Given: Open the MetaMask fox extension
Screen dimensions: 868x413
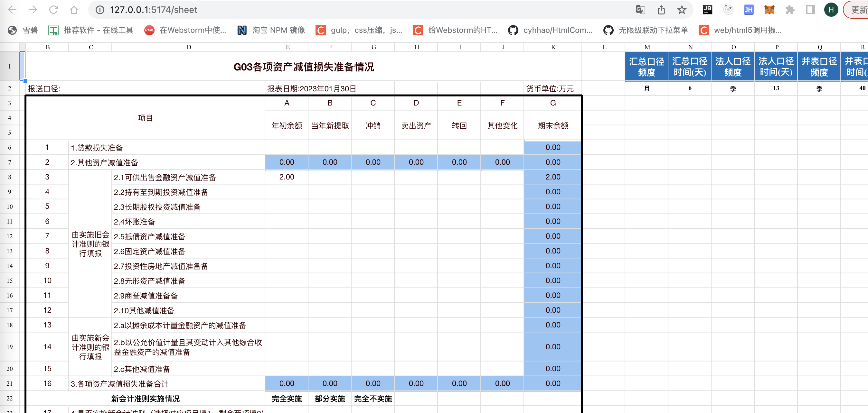Looking at the screenshot, I should click(769, 10).
